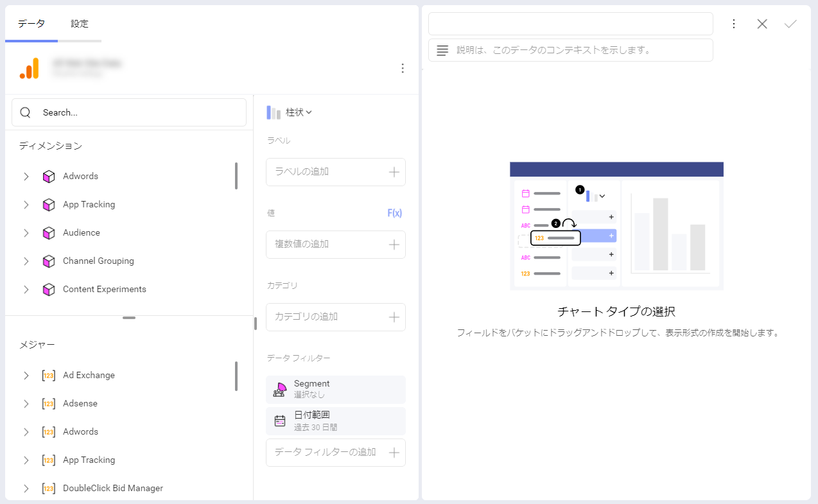Click the splitter handle between dimensions and measures
The image size is (818, 504).
point(129,318)
